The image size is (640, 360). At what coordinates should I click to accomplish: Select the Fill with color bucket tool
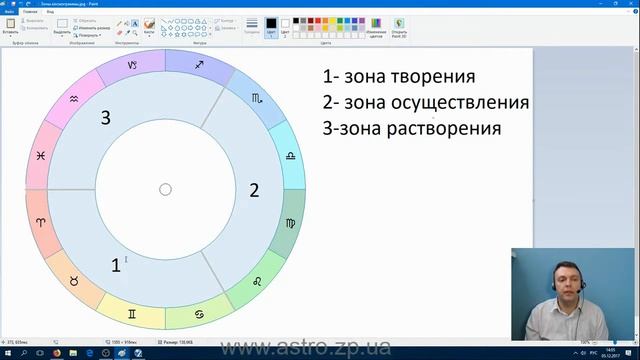click(127, 24)
